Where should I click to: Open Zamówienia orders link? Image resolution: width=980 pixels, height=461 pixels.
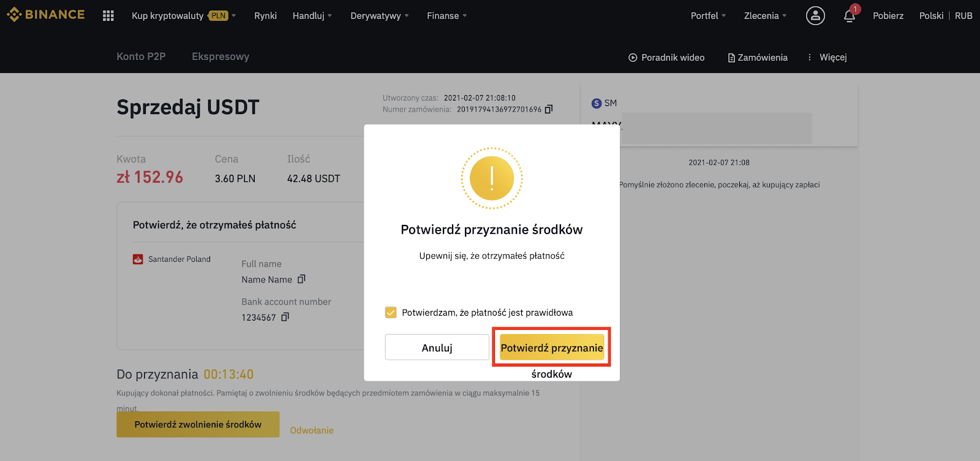point(758,58)
